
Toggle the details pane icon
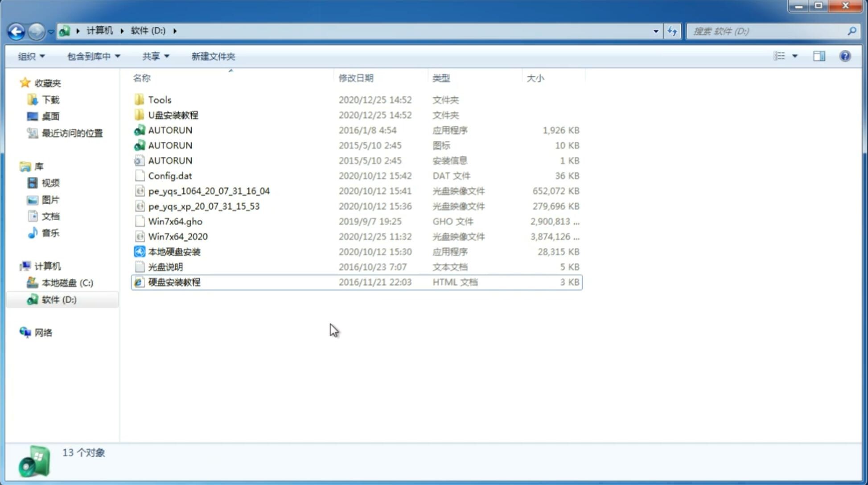pos(819,55)
